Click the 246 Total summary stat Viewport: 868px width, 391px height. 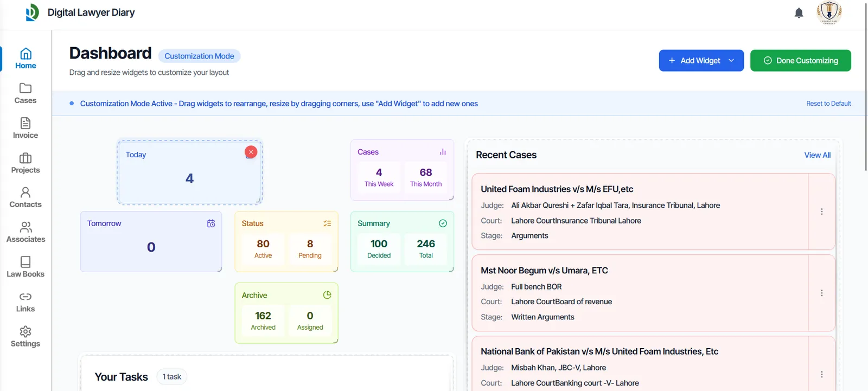pos(426,249)
